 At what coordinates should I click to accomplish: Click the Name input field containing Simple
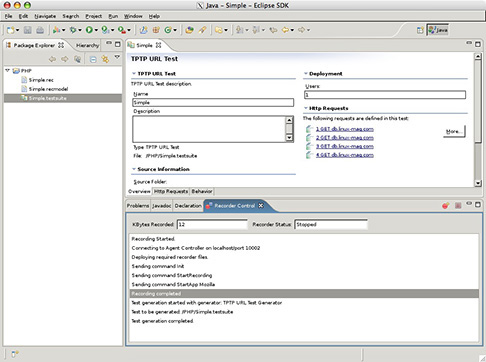point(213,102)
